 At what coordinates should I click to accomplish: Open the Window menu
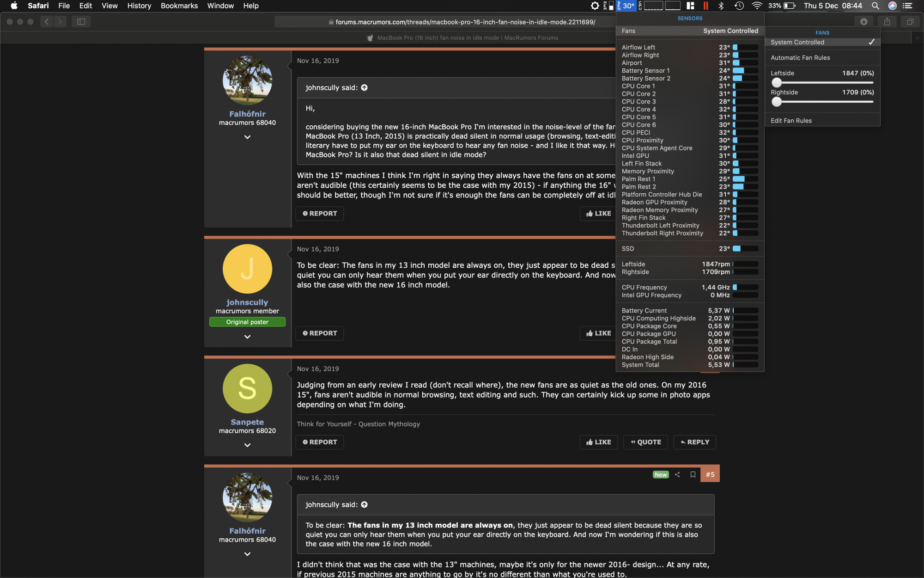point(220,6)
